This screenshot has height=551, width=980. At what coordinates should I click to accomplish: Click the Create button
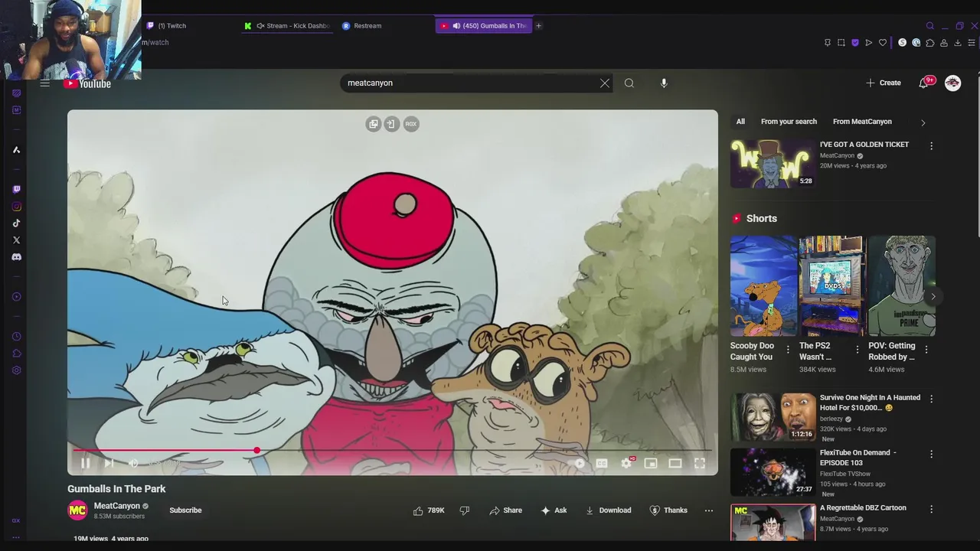point(884,83)
